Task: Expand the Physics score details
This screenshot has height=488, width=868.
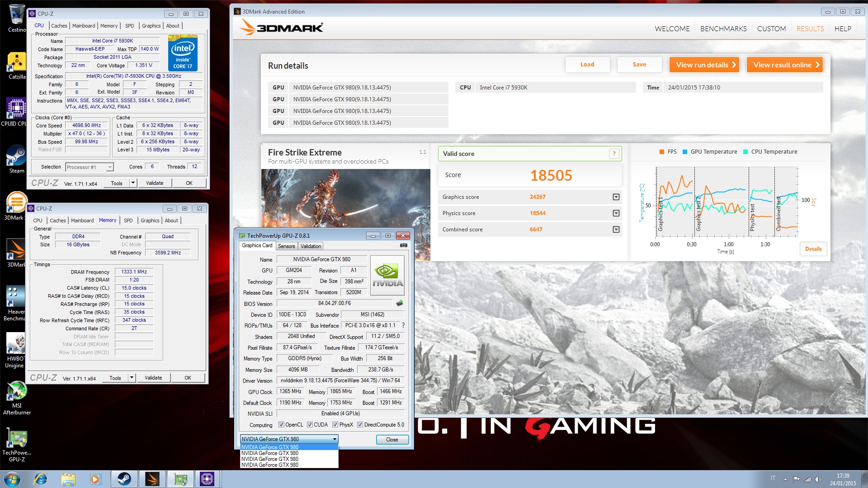Action: (616, 213)
